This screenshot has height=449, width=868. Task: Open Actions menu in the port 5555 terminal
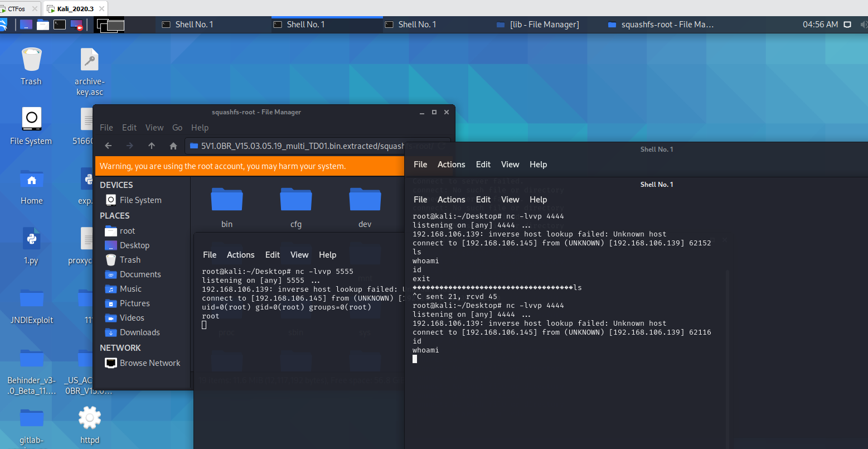tap(241, 255)
